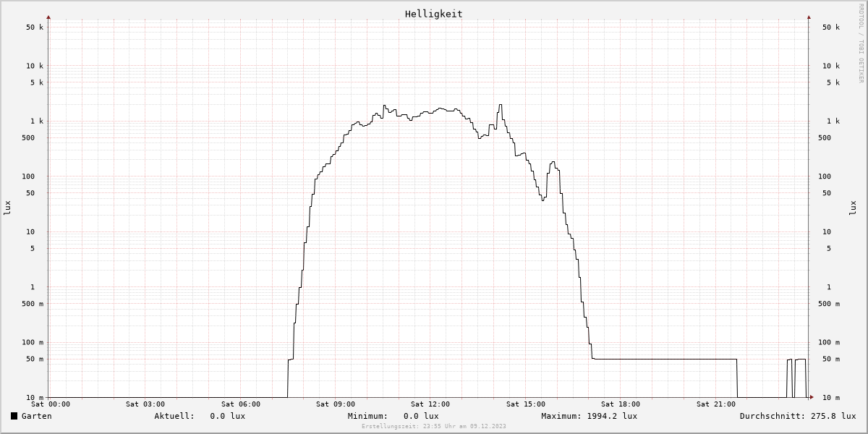This screenshot has height=434, width=868.
Task: Select '10 m' on the right axis
Action: click(831, 398)
